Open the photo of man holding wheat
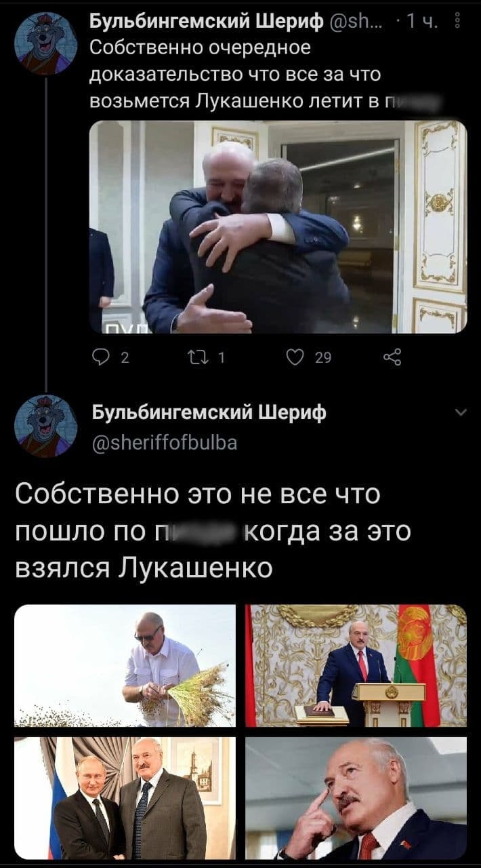The height and width of the screenshot is (868, 481). pos(125,665)
